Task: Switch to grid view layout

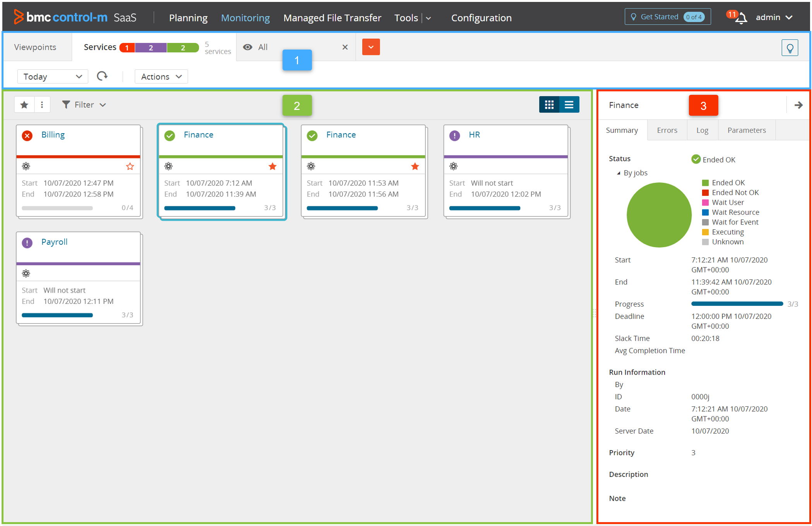Action: point(549,105)
